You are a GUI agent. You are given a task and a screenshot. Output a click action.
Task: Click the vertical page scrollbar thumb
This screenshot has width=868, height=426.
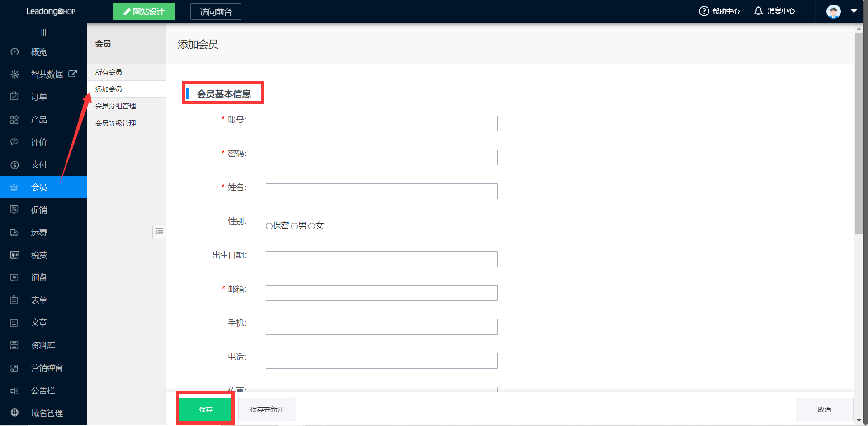pyautogui.click(x=859, y=136)
